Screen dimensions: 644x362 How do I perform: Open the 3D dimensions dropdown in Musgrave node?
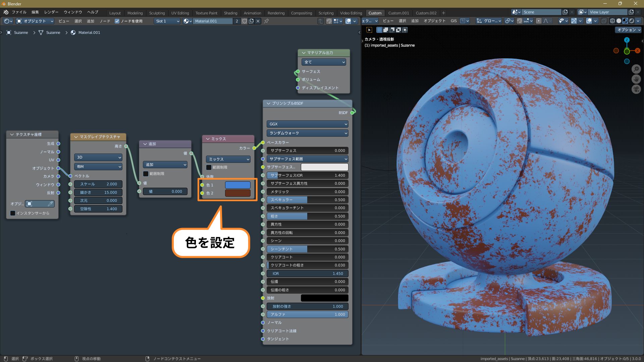click(x=98, y=157)
